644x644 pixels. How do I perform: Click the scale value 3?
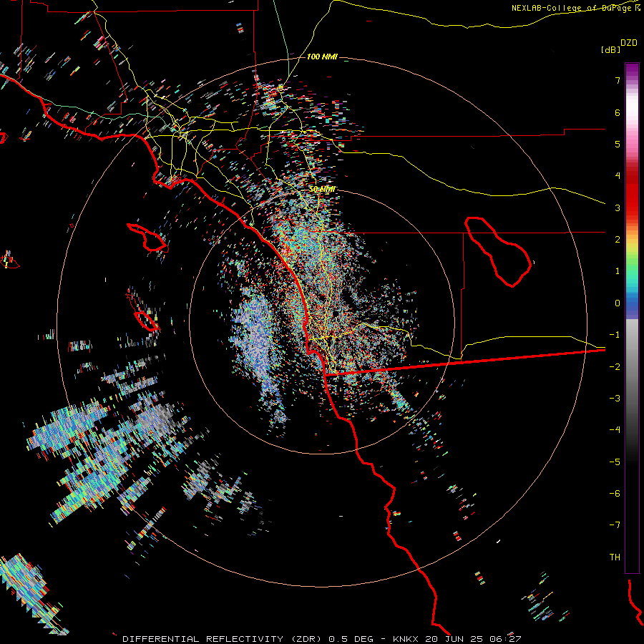[618, 208]
